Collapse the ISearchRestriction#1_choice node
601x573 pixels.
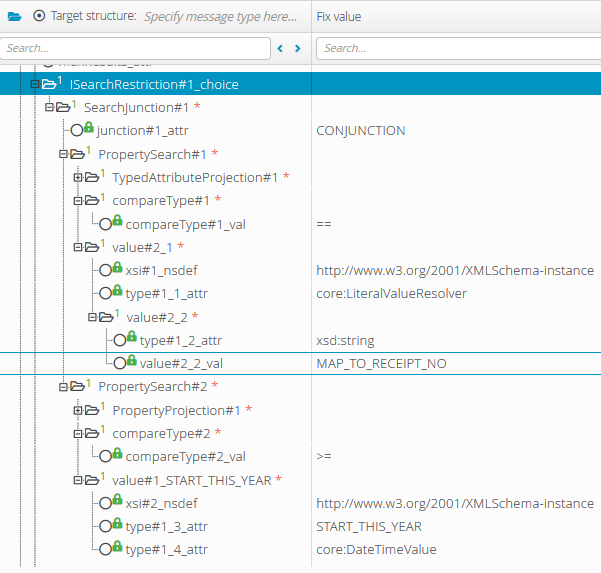click(35, 84)
